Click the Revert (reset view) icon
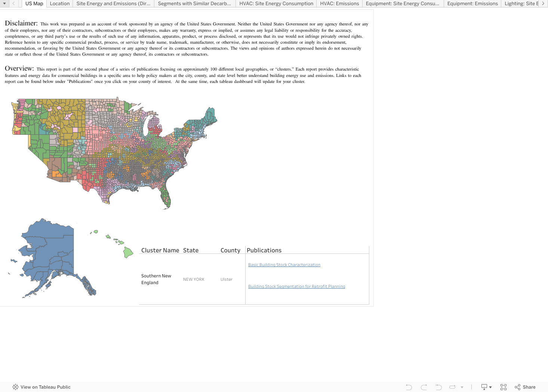The width and height of the screenshot is (548, 392). coord(439,387)
